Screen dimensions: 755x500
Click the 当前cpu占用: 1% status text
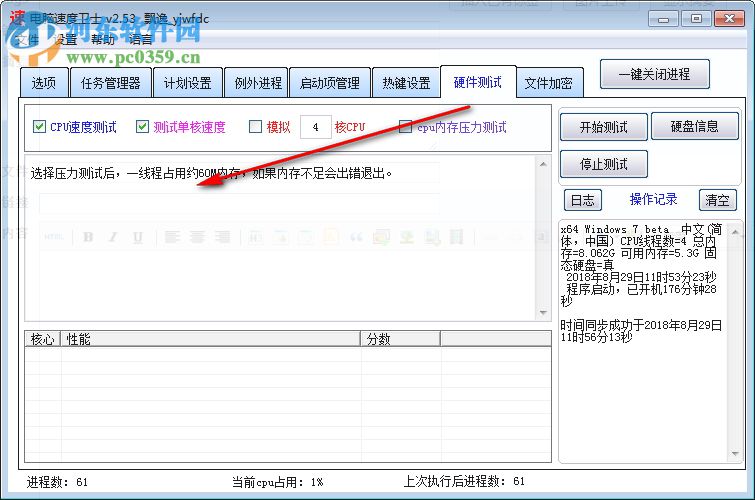point(277,482)
